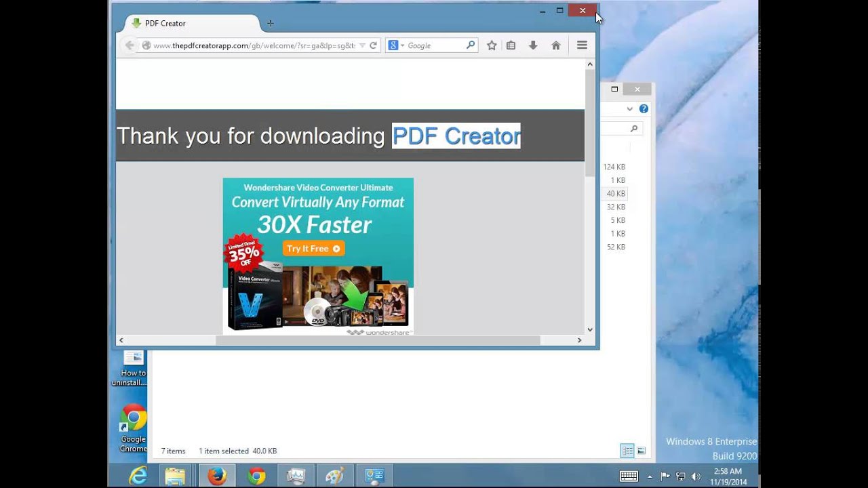The width and height of the screenshot is (868, 488).
Task: Click the horizontal scrollbar left arrow
Action: coord(121,340)
